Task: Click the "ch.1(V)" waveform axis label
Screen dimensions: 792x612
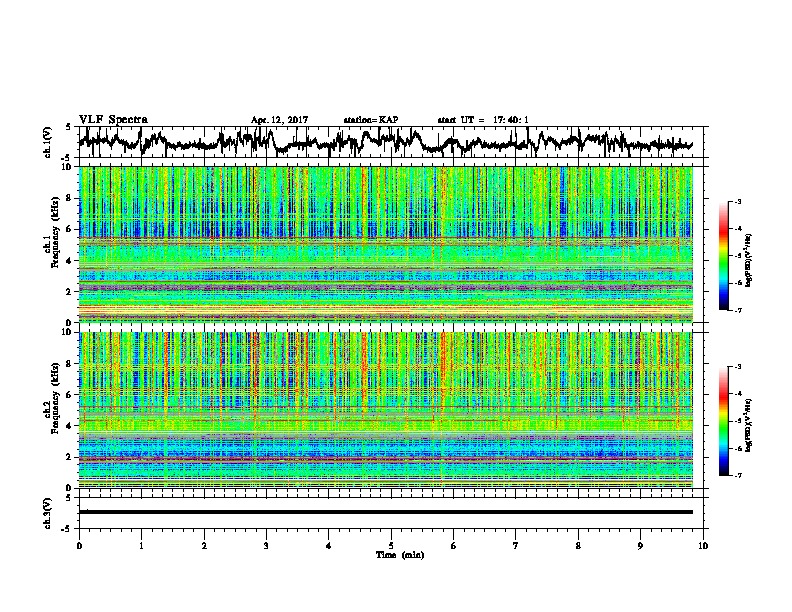Action: click(x=47, y=142)
